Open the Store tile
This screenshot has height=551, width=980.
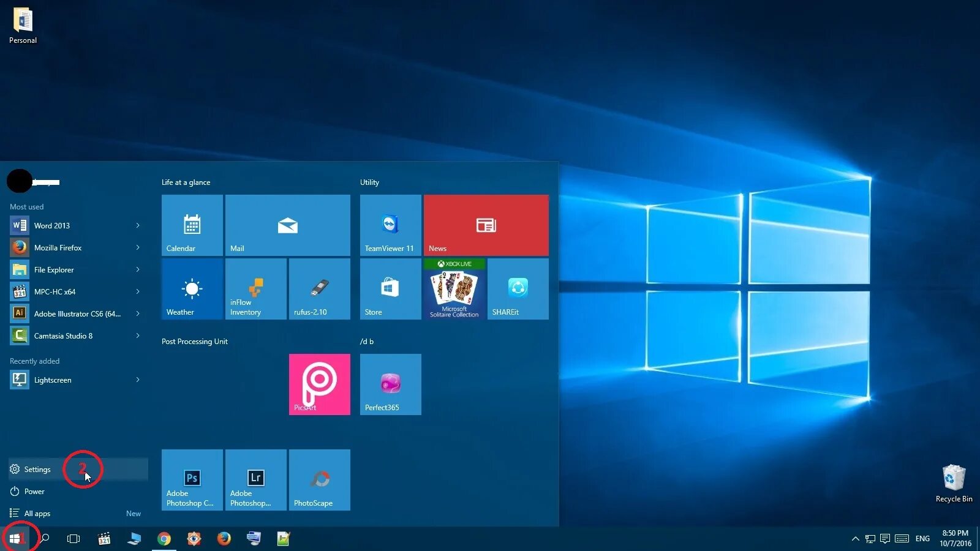coord(391,289)
